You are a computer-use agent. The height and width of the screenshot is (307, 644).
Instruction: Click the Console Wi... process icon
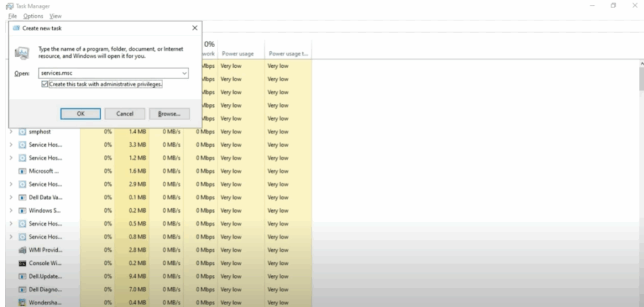[x=22, y=264]
